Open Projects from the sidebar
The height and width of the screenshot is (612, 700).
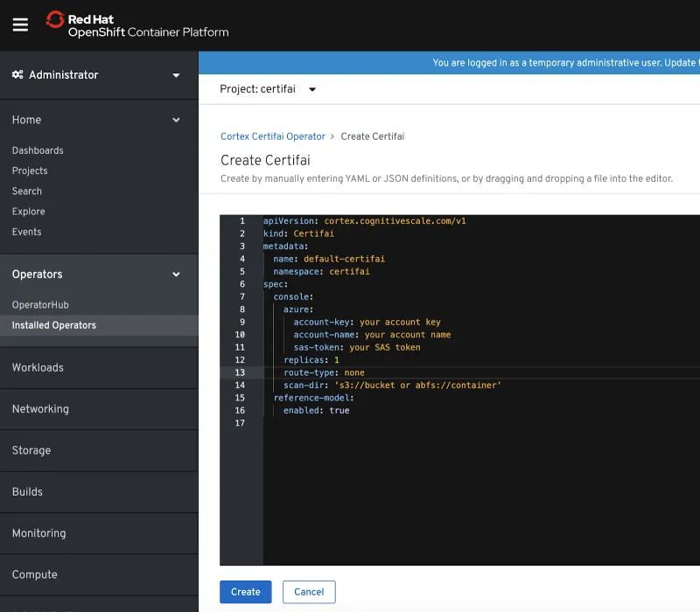[30, 170]
